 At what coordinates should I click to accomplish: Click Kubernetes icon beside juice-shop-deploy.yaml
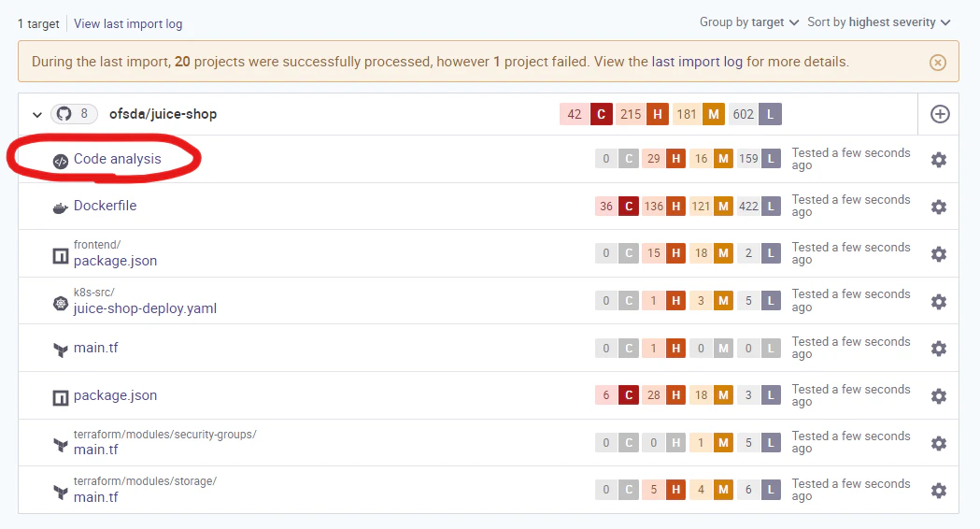click(x=60, y=304)
